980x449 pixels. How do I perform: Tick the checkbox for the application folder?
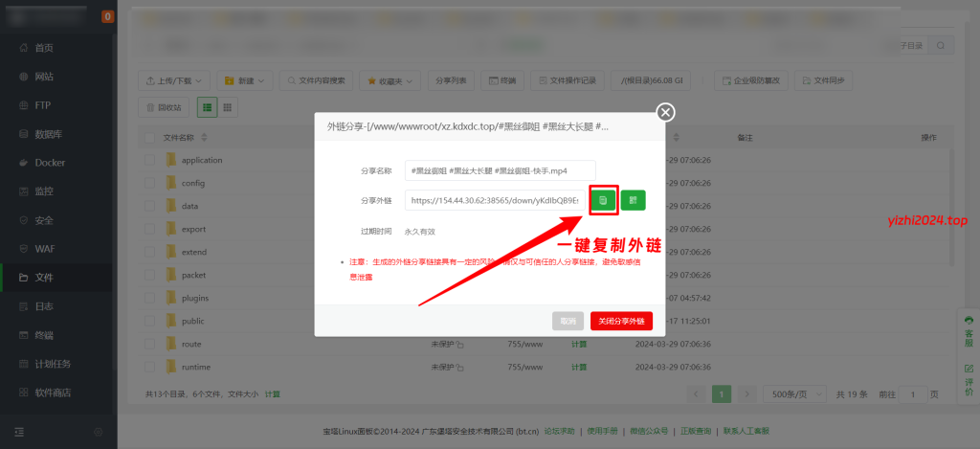coord(148,160)
